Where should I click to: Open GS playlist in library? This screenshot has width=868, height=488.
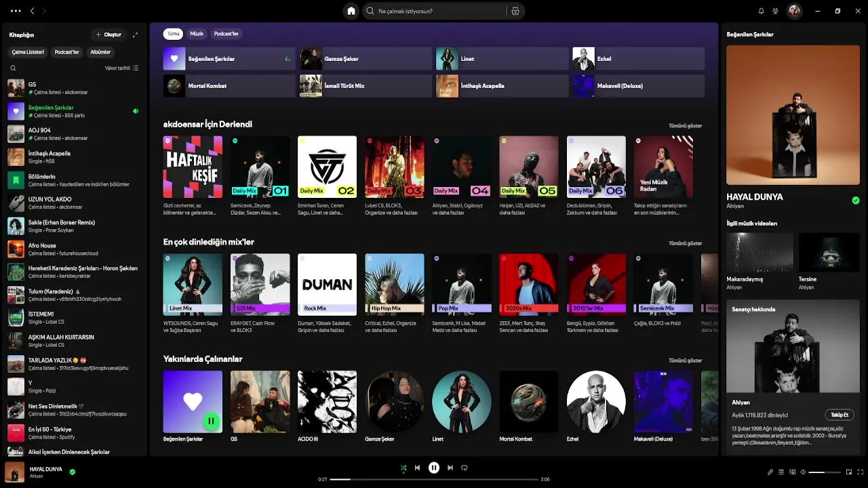pyautogui.click(x=74, y=88)
